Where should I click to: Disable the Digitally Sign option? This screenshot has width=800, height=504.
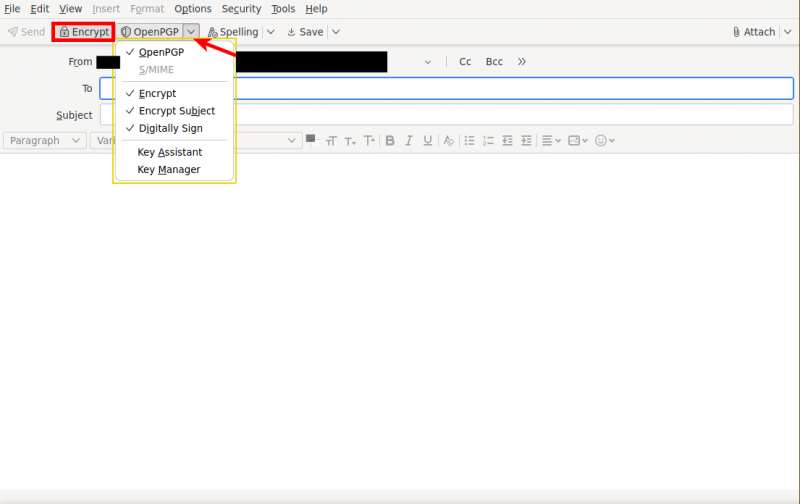[170, 128]
